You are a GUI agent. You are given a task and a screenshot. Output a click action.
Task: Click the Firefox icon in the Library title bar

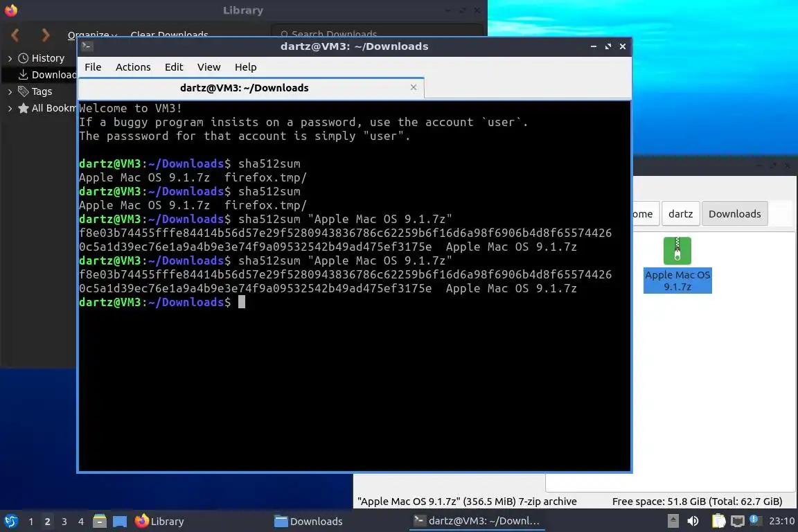tap(10, 10)
